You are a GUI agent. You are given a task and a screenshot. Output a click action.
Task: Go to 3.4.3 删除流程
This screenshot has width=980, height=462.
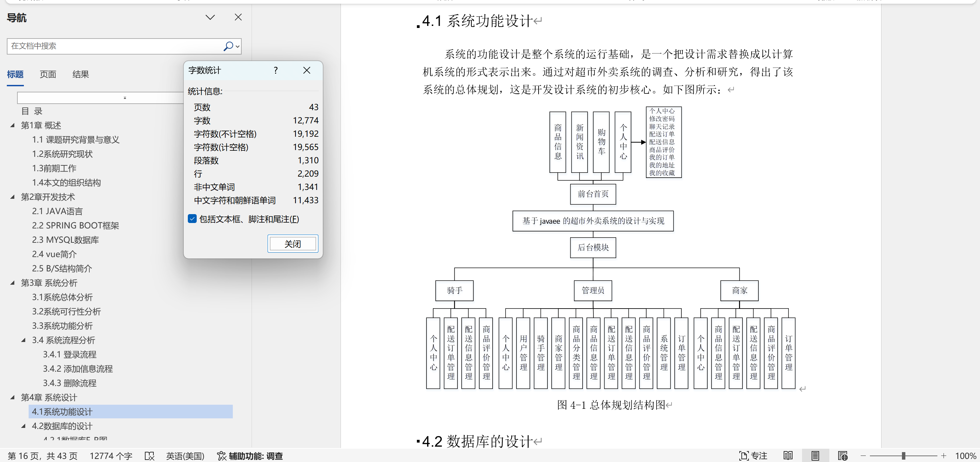(70, 383)
